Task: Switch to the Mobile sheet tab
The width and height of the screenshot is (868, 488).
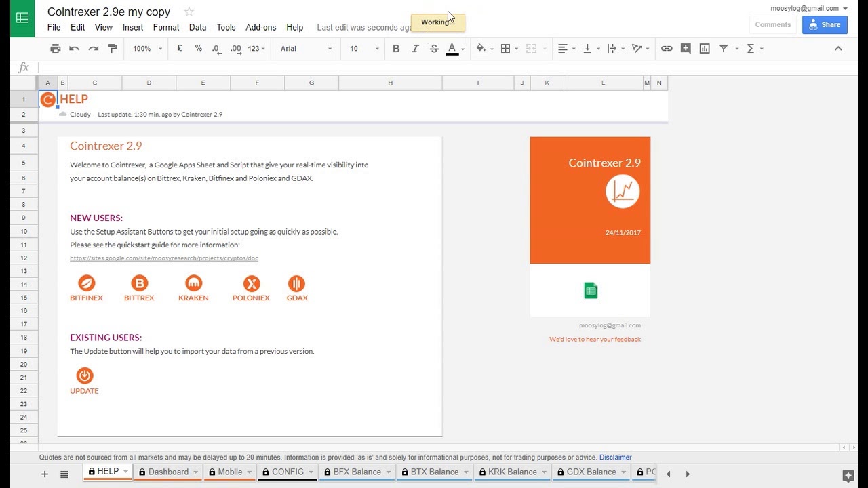Action: tap(230, 472)
